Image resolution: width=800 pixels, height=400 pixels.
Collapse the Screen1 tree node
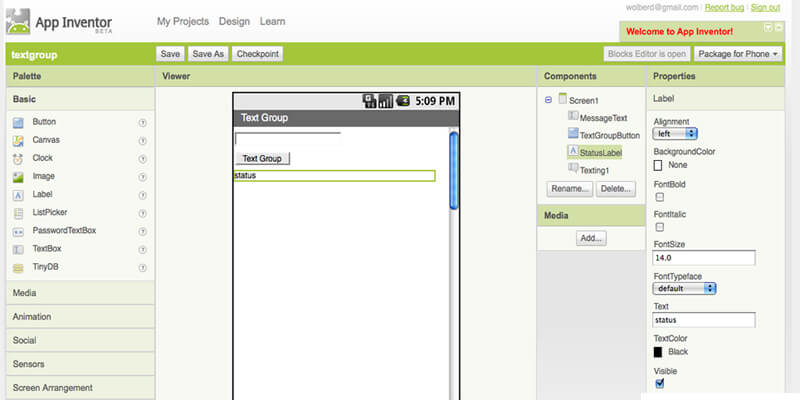[548, 101]
